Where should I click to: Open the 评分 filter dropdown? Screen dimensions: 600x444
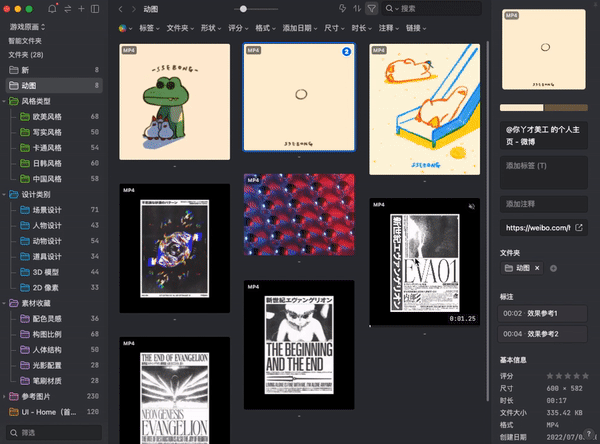click(x=238, y=28)
